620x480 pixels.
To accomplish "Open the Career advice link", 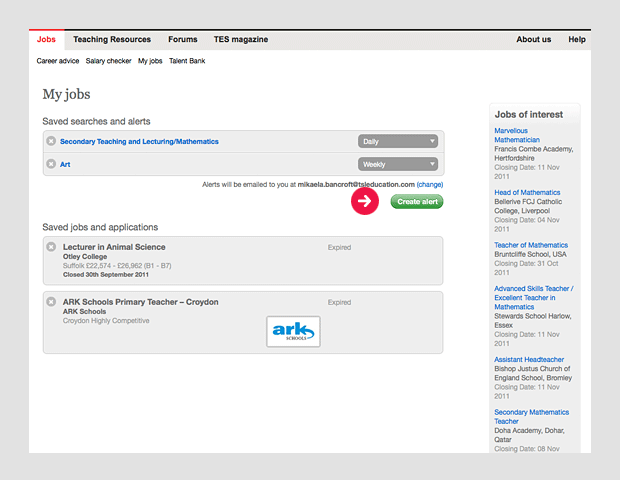I will (x=58, y=61).
